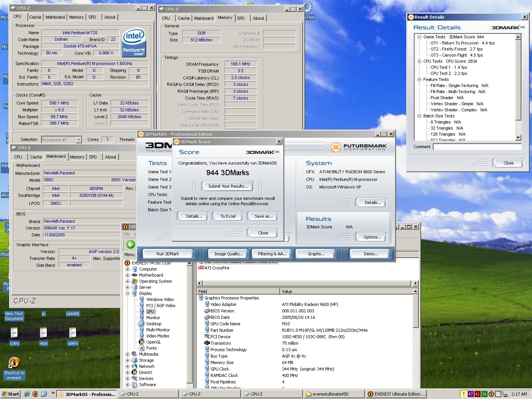Click the ATI CrossFire logo icon

[201, 268]
